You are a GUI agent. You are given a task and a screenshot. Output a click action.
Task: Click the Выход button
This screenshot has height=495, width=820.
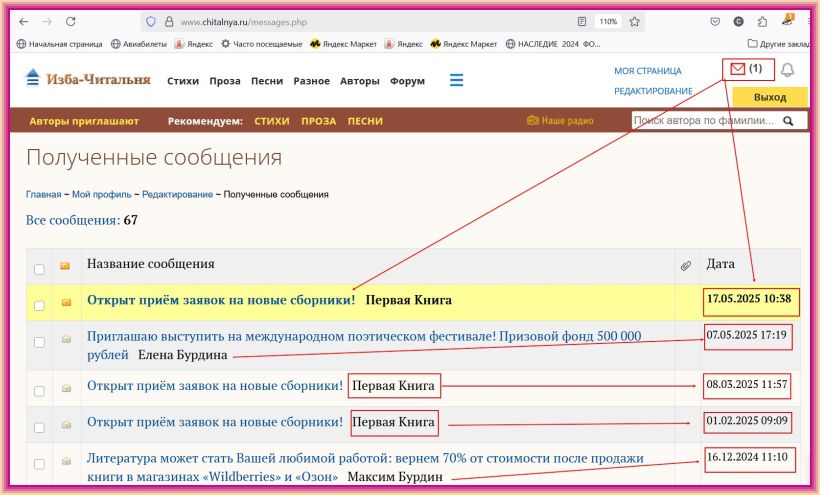pyautogui.click(x=770, y=97)
